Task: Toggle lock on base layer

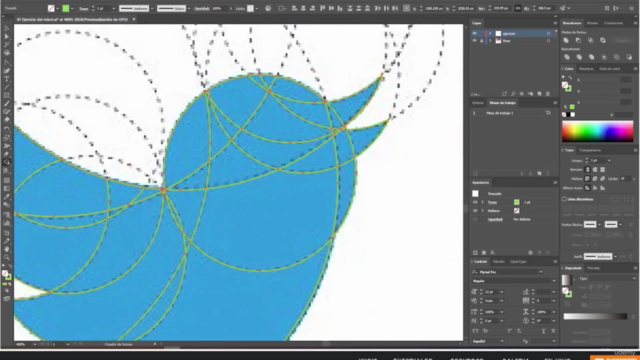Action: [482, 41]
